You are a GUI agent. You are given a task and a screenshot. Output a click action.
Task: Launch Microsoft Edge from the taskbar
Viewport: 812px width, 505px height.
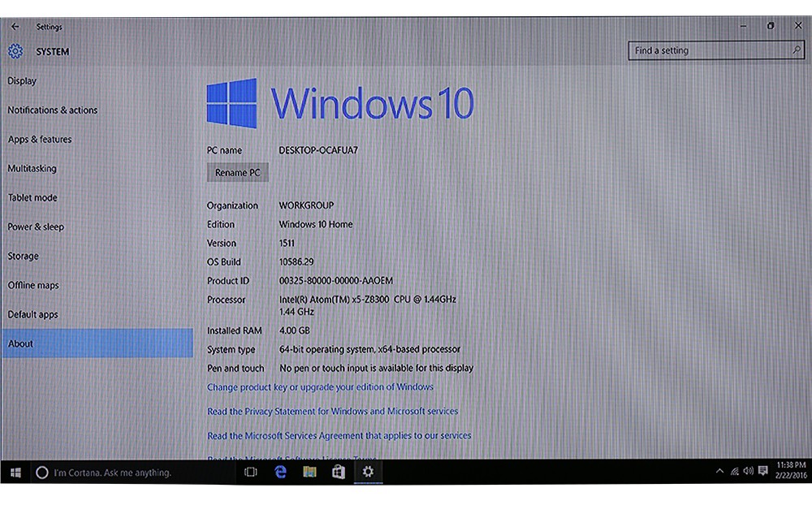point(281,472)
